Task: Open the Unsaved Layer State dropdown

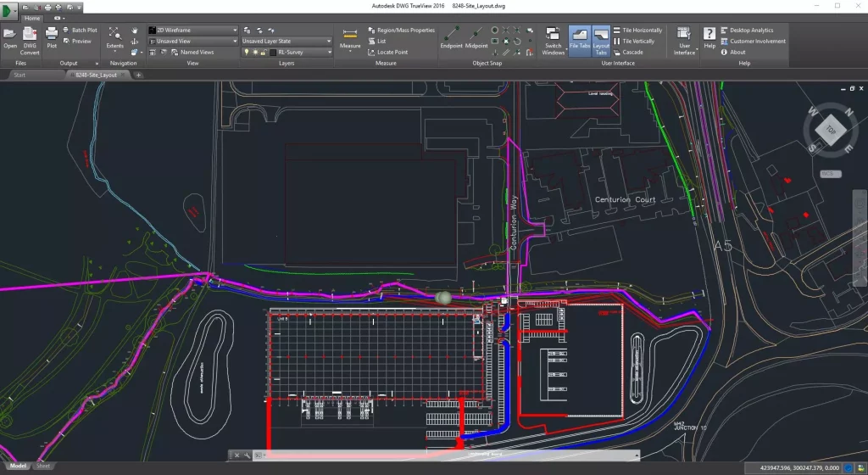Action: point(287,41)
